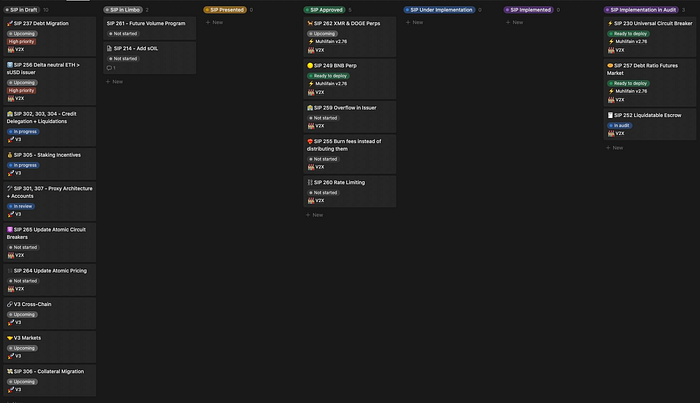Image resolution: width=700 pixels, height=403 pixels.
Task: Click the castle icon beside V2X on SIP 260 card
Action: (x=311, y=201)
